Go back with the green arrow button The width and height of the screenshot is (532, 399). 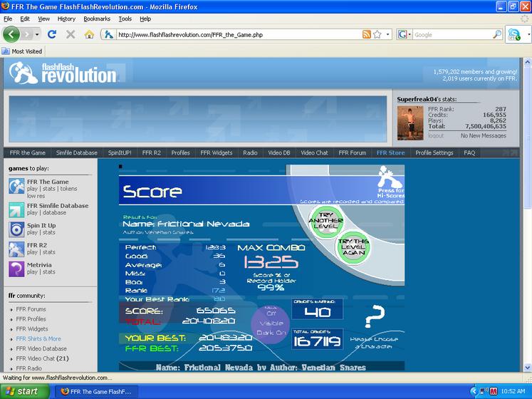11,34
